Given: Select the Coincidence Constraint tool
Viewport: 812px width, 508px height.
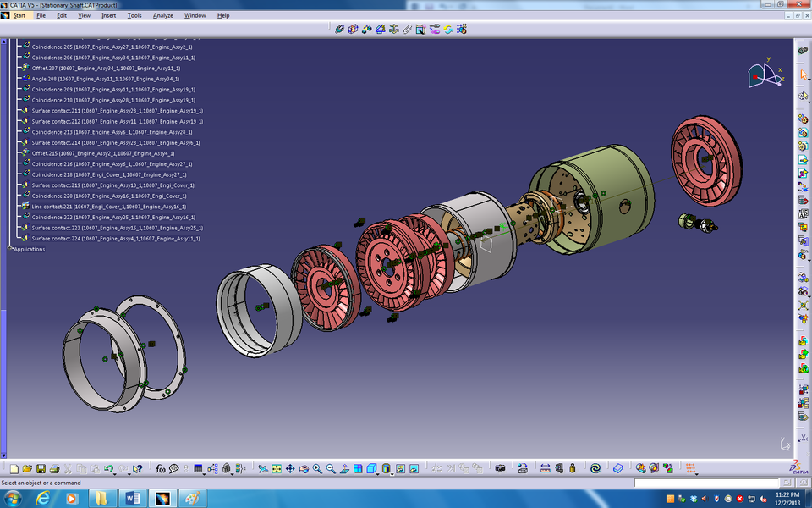Looking at the screenshot, I should 339,29.
